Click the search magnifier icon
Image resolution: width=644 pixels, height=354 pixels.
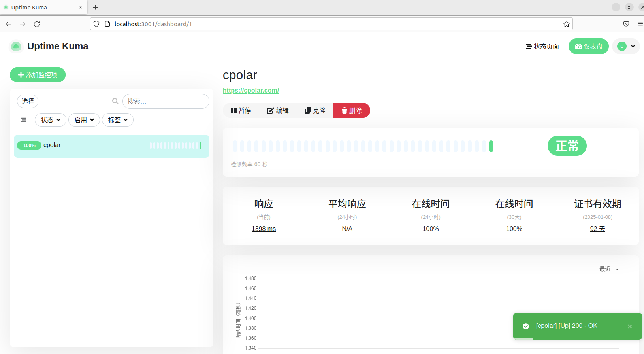pos(115,101)
